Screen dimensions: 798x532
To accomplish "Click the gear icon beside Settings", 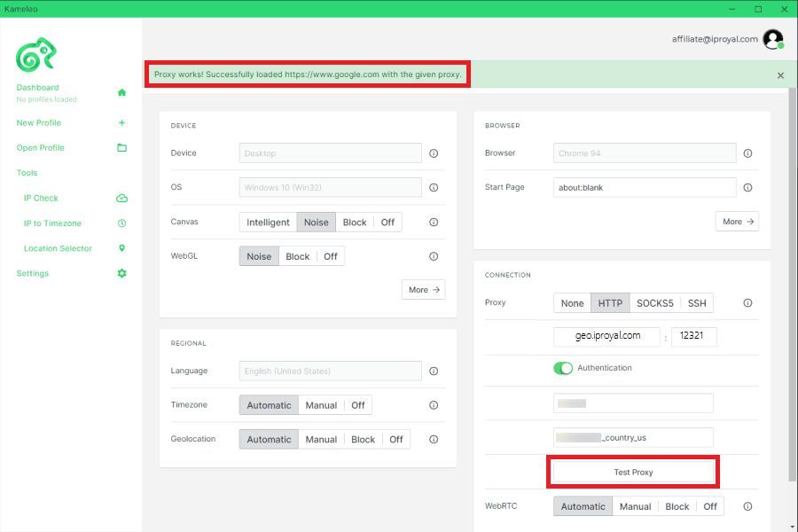I will pyautogui.click(x=121, y=273).
